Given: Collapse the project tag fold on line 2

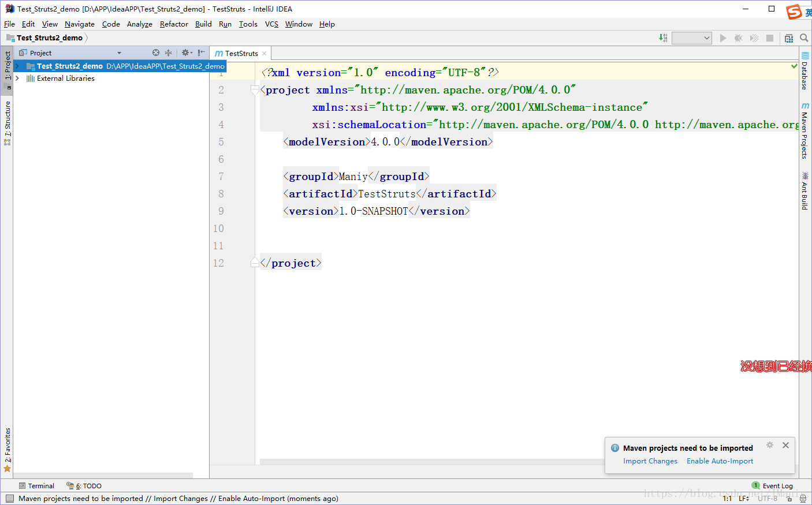Looking at the screenshot, I should click(x=255, y=90).
